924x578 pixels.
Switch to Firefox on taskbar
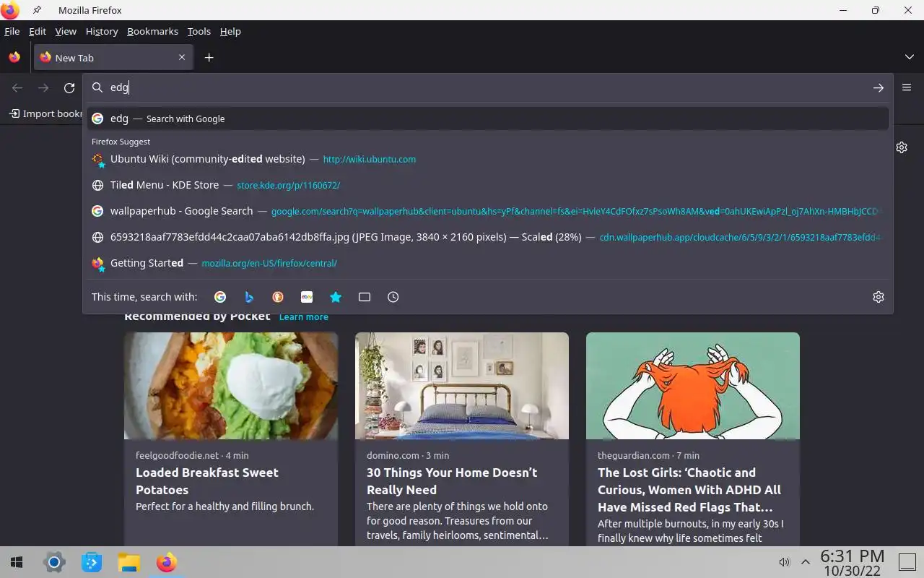tap(167, 562)
